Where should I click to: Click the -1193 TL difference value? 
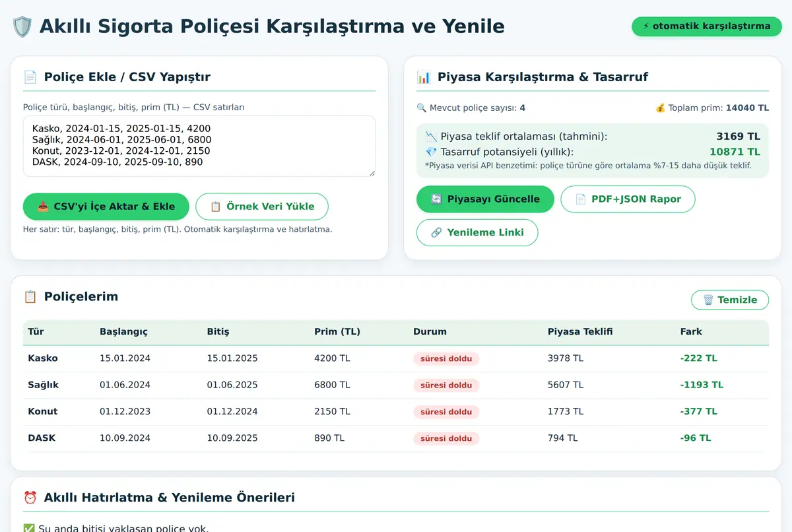(x=702, y=385)
